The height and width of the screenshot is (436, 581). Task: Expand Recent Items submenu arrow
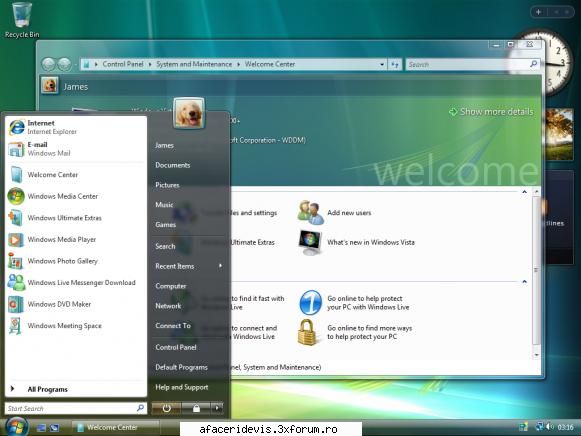[x=220, y=266]
